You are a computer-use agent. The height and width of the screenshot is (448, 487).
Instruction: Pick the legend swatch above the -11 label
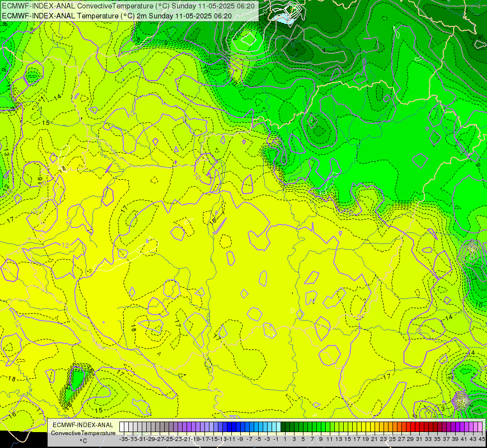(x=229, y=427)
